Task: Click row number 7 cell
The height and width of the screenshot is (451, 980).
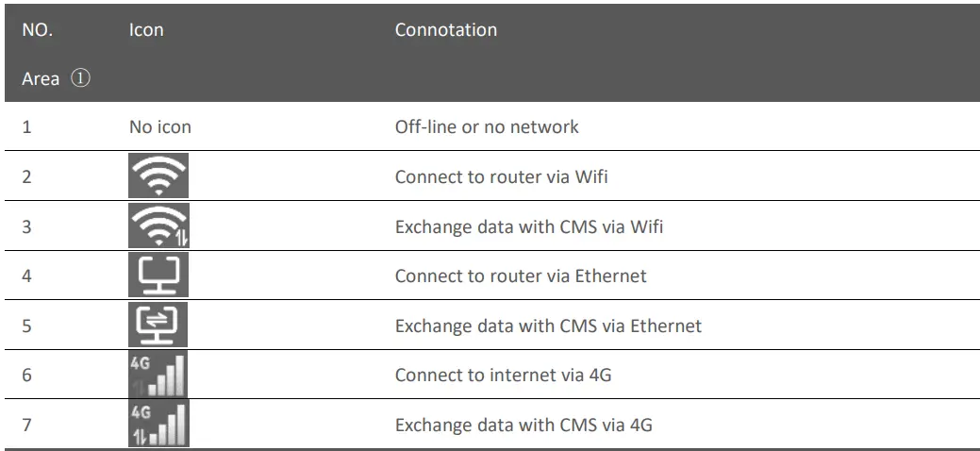Action: (x=26, y=426)
